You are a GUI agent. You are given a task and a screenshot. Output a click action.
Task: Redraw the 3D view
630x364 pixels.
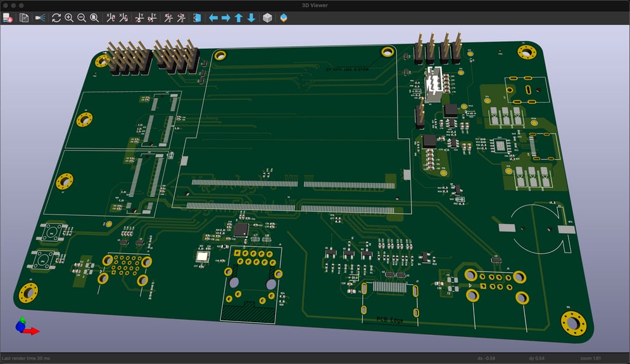[56, 18]
